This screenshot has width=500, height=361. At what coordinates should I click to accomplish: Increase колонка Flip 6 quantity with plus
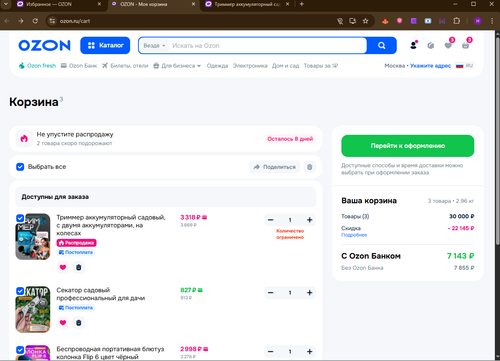[309, 352]
